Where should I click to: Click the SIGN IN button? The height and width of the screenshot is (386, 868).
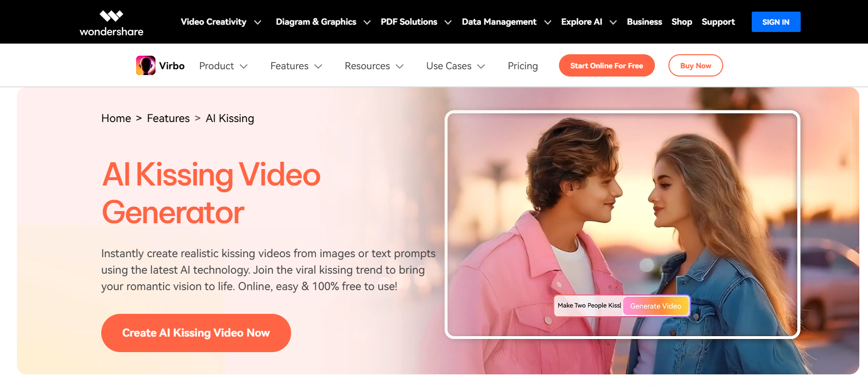click(775, 22)
